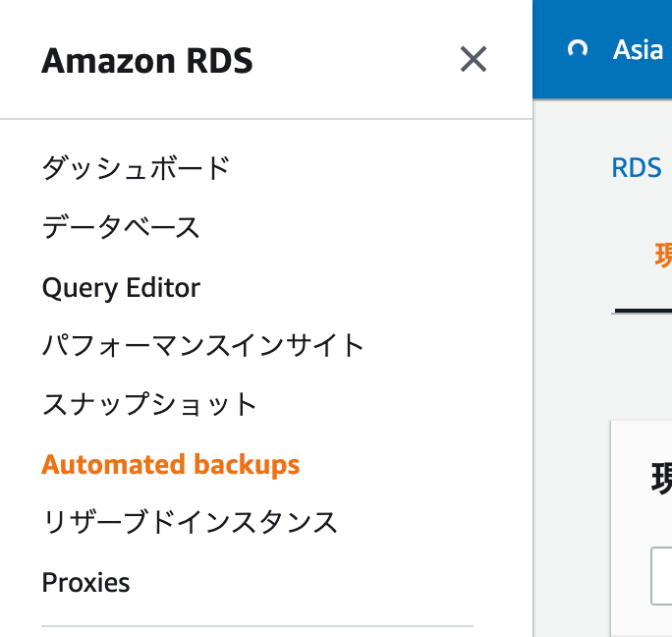
Task: Go to データベース in the sidebar
Action: coord(121,227)
